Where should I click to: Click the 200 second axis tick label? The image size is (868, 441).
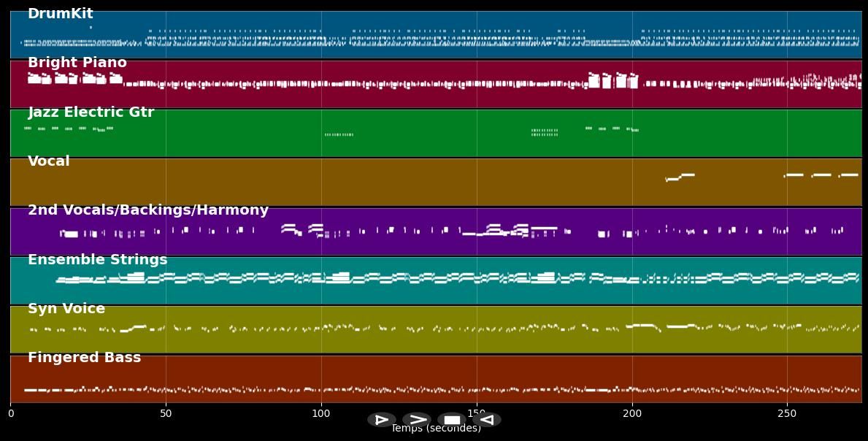click(632, 414)
